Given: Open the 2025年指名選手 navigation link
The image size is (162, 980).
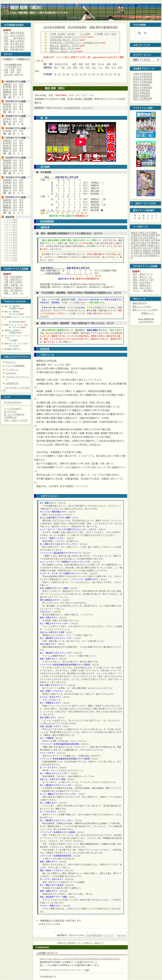Looking at the screenshot, I should click(77, 27).
